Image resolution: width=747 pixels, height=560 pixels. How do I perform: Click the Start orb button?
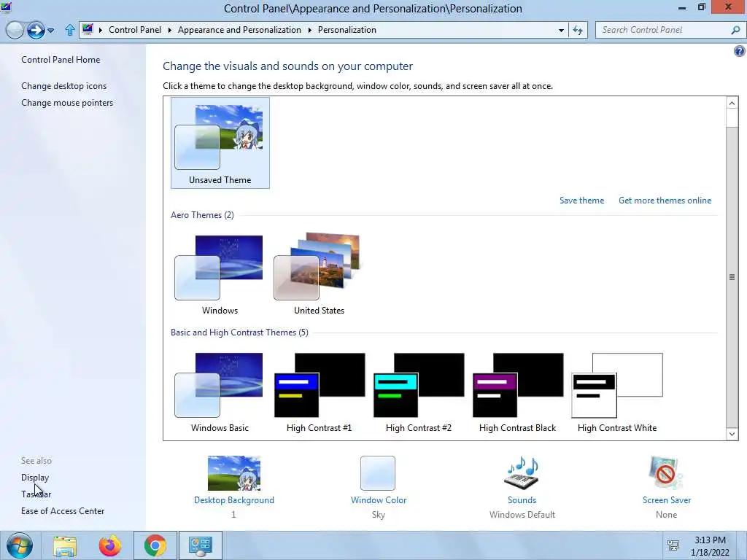point(20,545)
